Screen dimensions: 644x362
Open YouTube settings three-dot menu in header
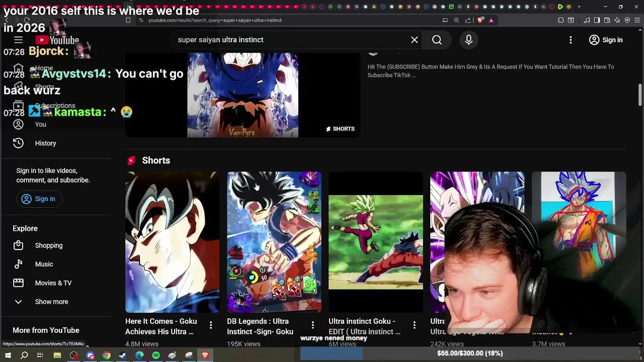coord(571,40)
